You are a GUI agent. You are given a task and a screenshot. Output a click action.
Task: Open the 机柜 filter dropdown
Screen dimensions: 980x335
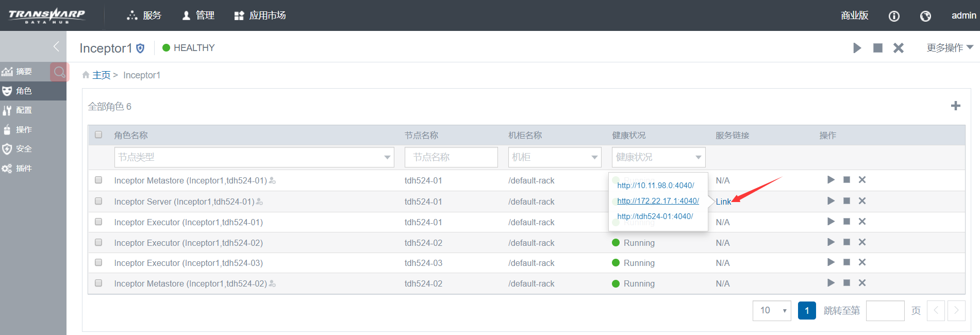[x=555, y=157]
